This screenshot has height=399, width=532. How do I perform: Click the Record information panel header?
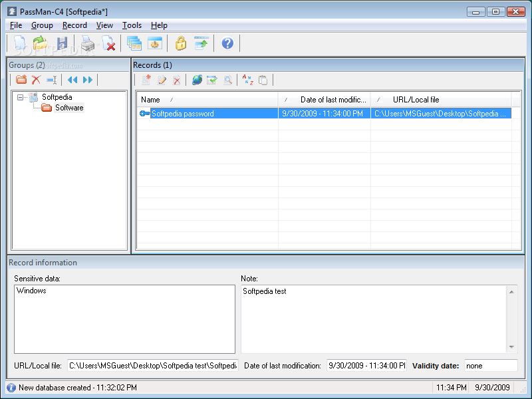click(265, 263)
